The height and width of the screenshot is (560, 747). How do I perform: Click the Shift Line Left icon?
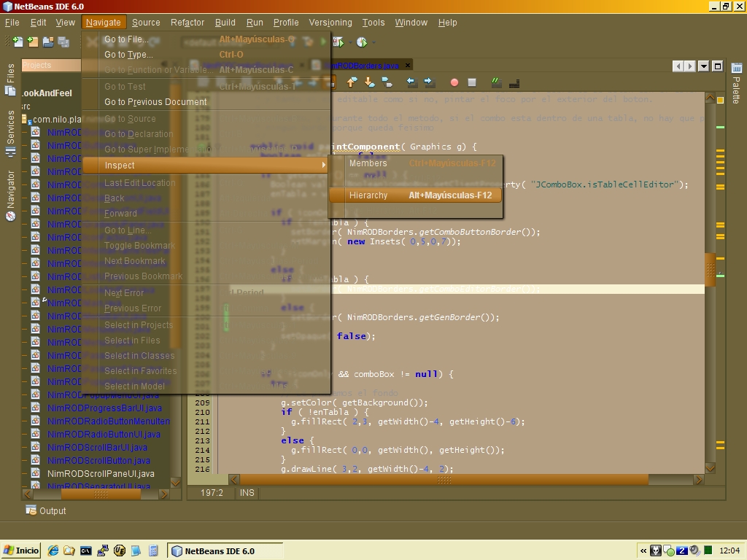coord(411,82)
